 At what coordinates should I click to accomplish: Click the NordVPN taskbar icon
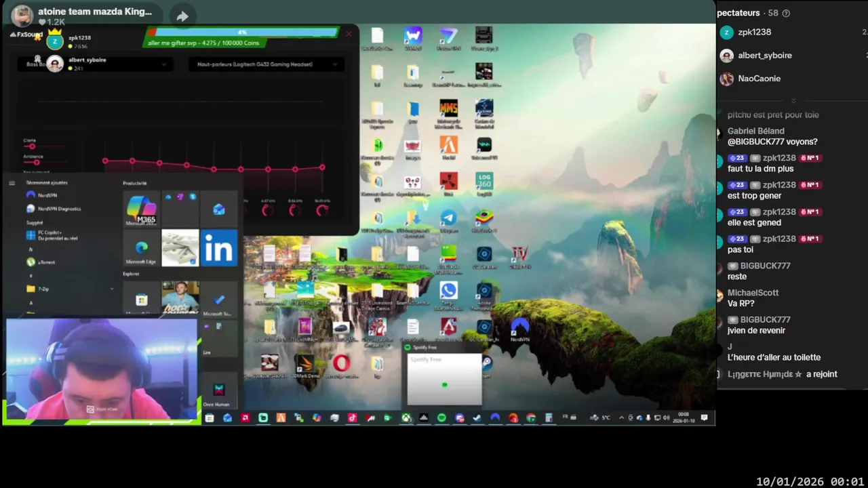click(x=495, y=418)
